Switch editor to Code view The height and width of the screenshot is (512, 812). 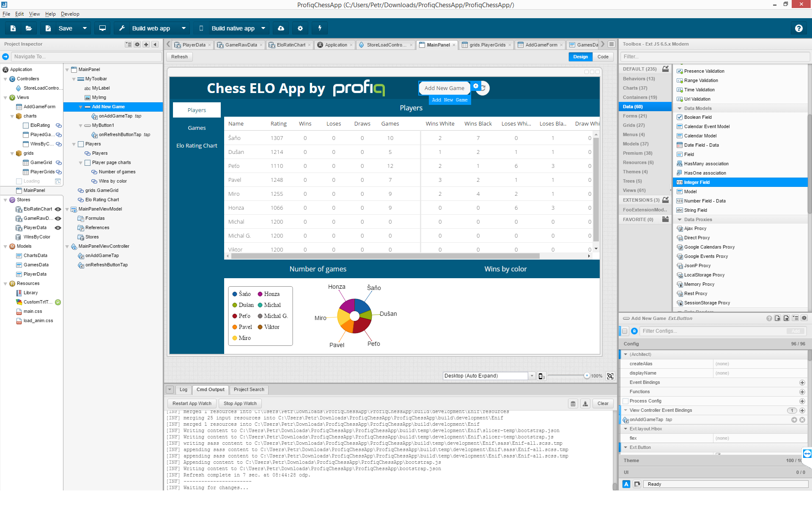point(603,57)
